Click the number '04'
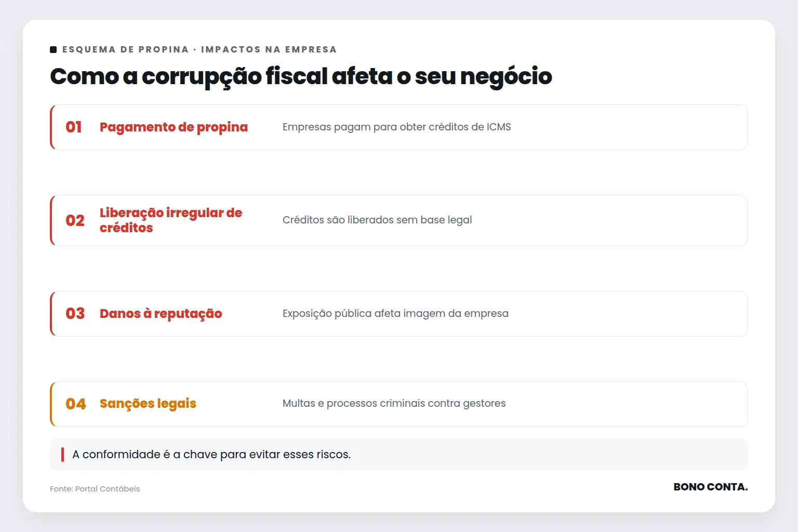 coord(75,404)
